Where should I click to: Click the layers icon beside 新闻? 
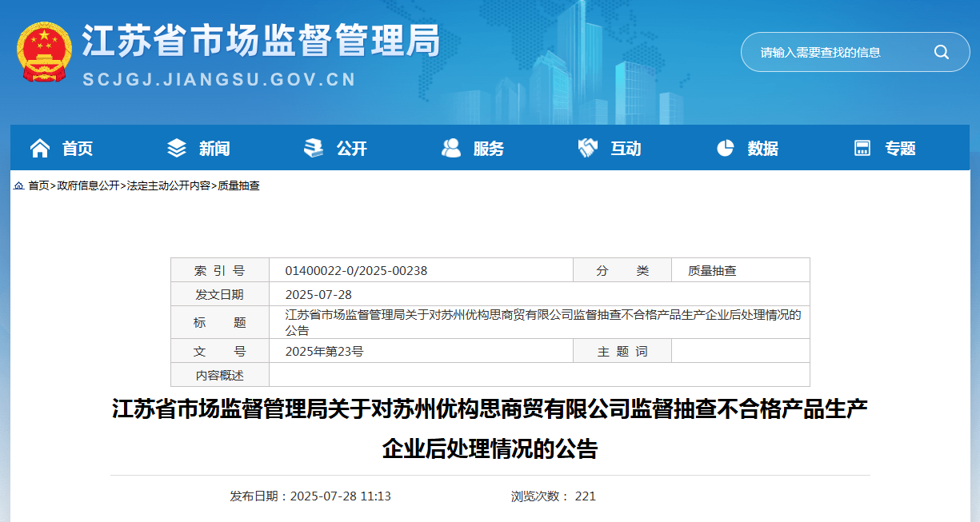pyautogui.click(x=177, y=148)
